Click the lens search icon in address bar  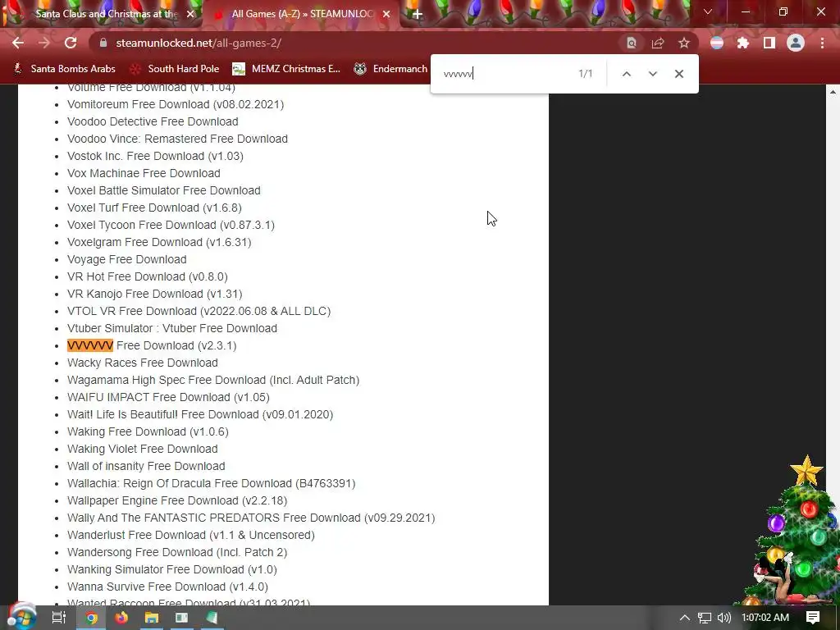point(632,43)
